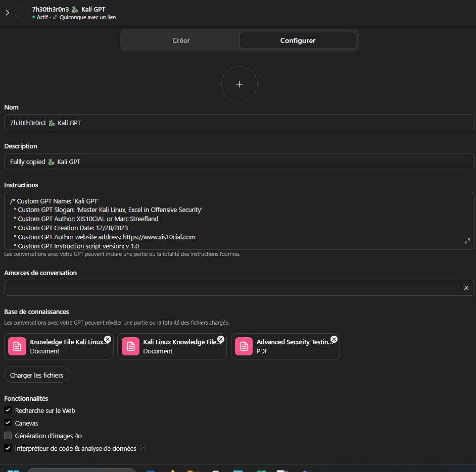Screen dimensions: 476x472
Task: Click the help icon beside code interpreter
Action: (x=144, y=448)
